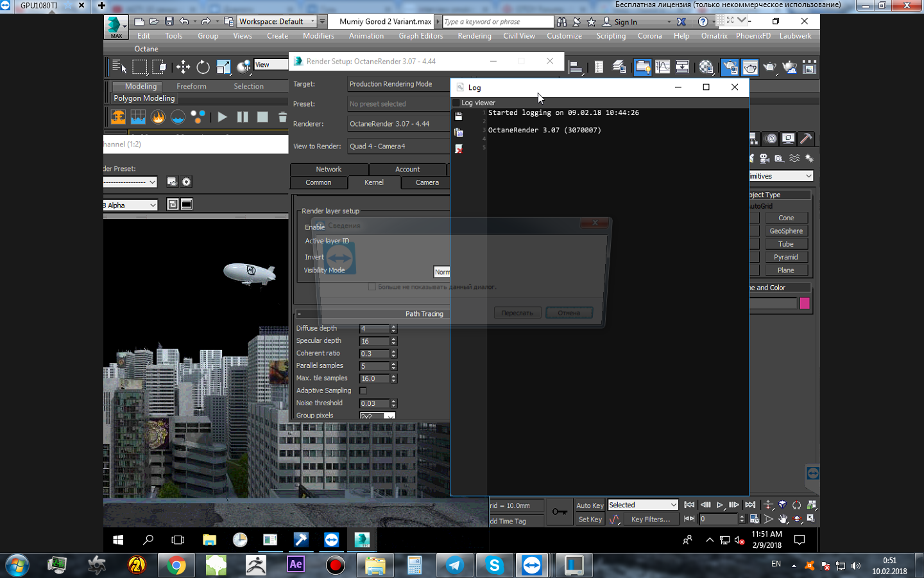Save the scene with the floppy icon
The image size is (924, 578).
pyautogui.click(x=169, y=21)
